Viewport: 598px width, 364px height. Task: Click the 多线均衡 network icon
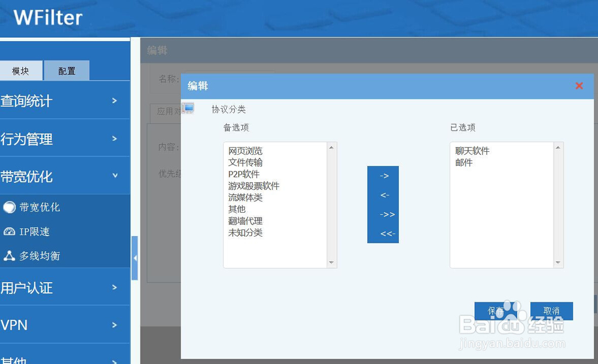pyautogui.click(x=9, y=256)
